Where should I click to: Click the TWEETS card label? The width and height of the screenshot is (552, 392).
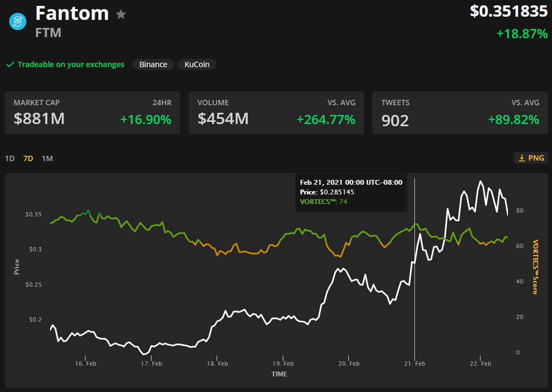click(x=396, y=103)
